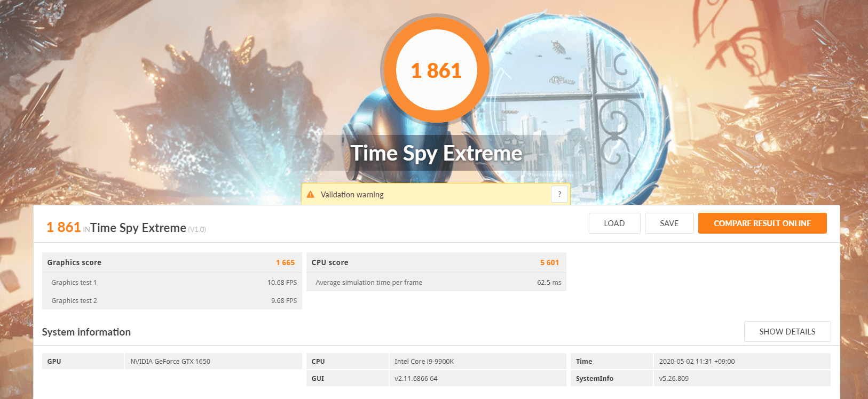Click the validation warning triangle icon
The width and height of the screenshot is (868, 399).
point(310,195)
